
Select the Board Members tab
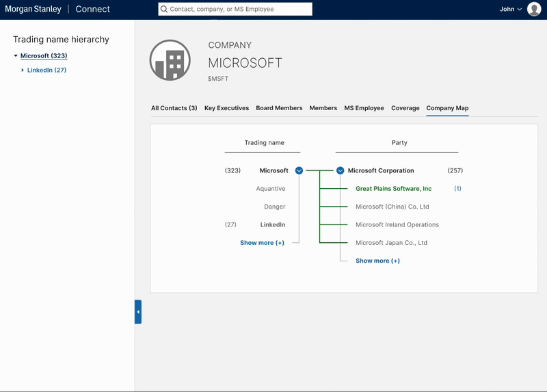click(279, 108)
